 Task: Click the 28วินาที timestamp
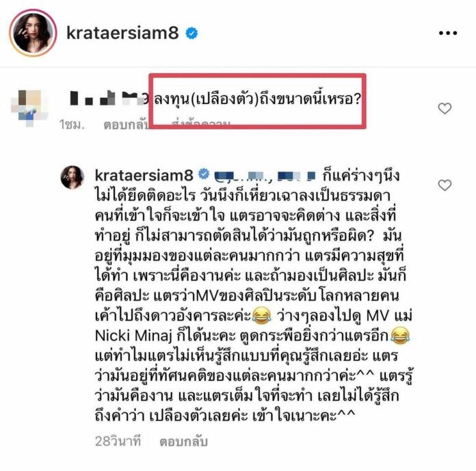118,441
